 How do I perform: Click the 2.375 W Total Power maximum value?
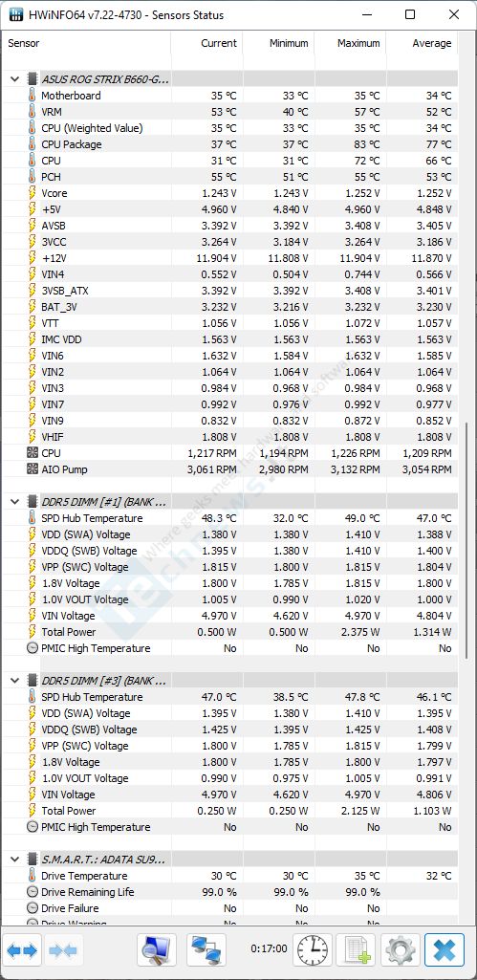359,632
